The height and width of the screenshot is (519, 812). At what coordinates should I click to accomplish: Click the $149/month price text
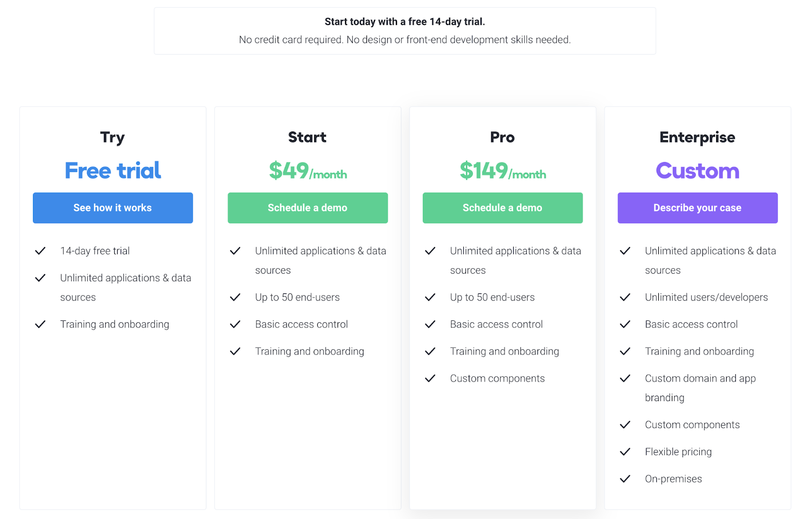(x=503, y=171)
